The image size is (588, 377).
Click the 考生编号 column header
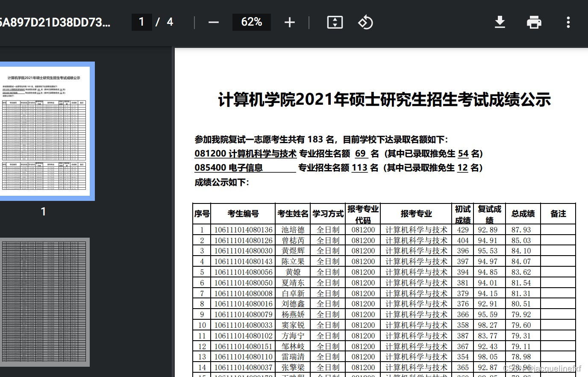tap(243, 214)
